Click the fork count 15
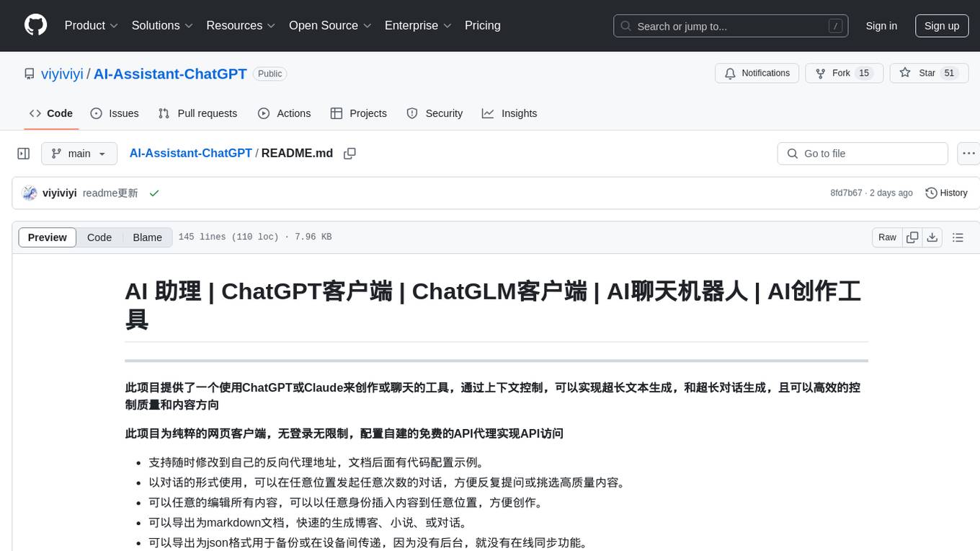 (864, 73)
